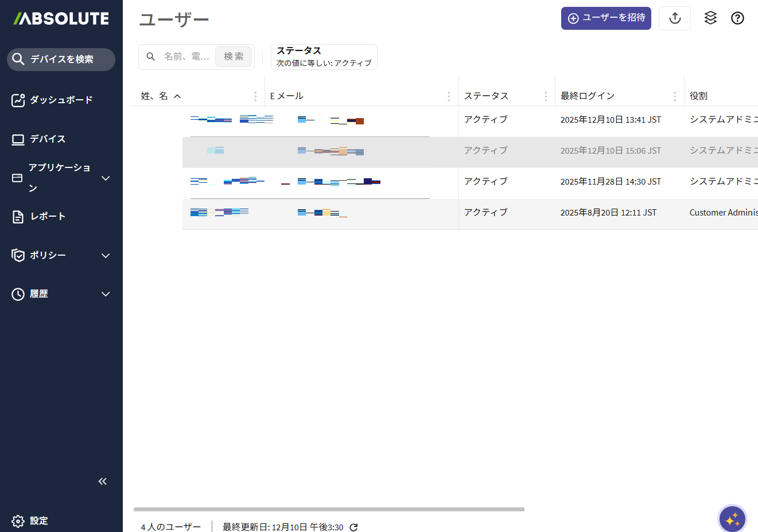Viewport: 758px width, 532px height.
Task: Click the export upload icon button
Action: [x=675, y=18]
